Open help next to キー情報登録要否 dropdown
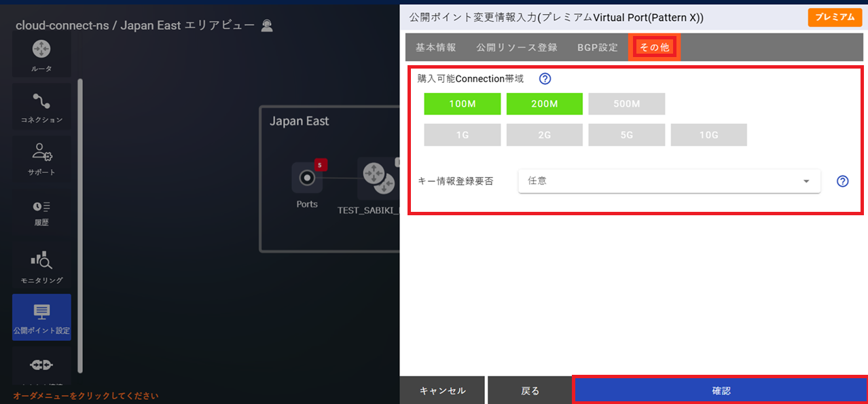This screenshot has width=868, height=404. click(842, 181)
